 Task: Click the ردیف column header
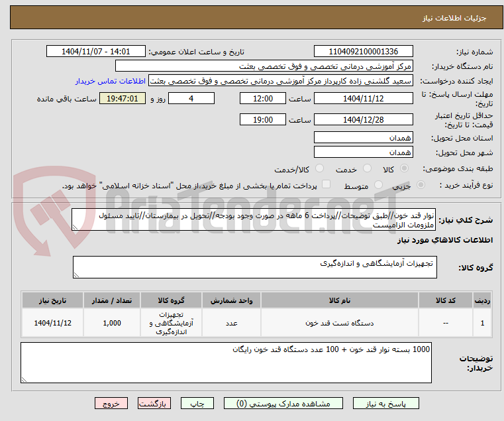pyautogui.click(x=482, y=300)
